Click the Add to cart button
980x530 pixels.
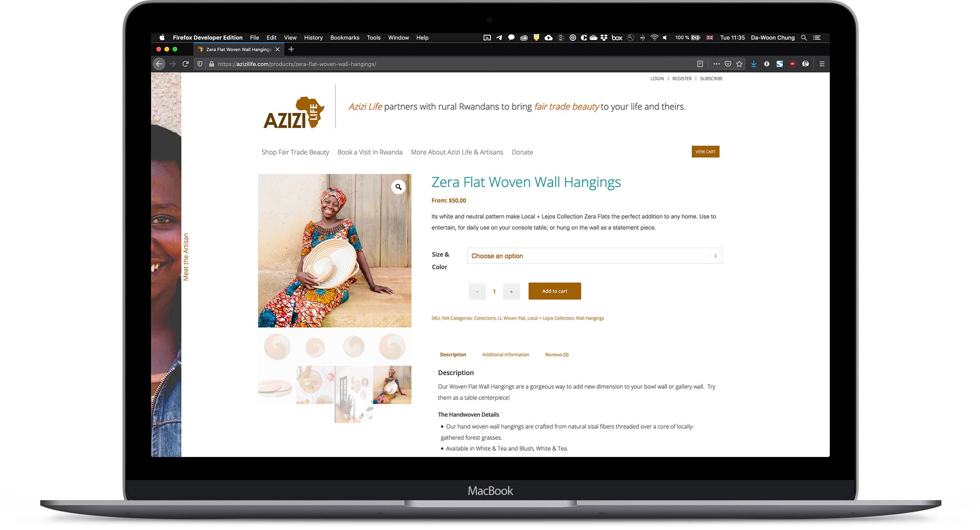(554, 290)
